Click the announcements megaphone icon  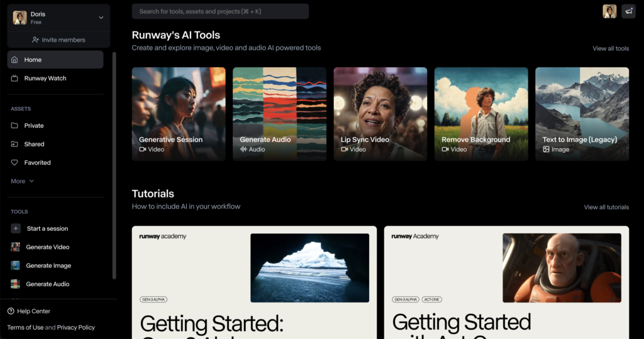point(628,11)
